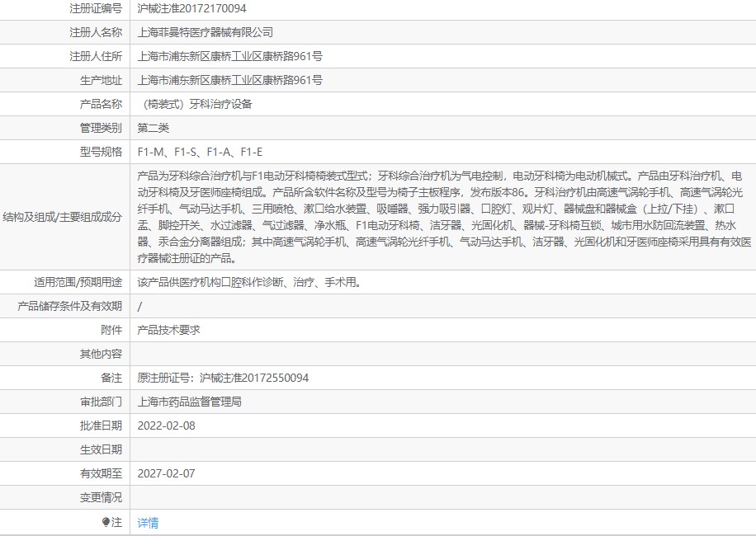756x536 pixels.
Task: Click the 注册人住所 address value
Action: [229, 56]
